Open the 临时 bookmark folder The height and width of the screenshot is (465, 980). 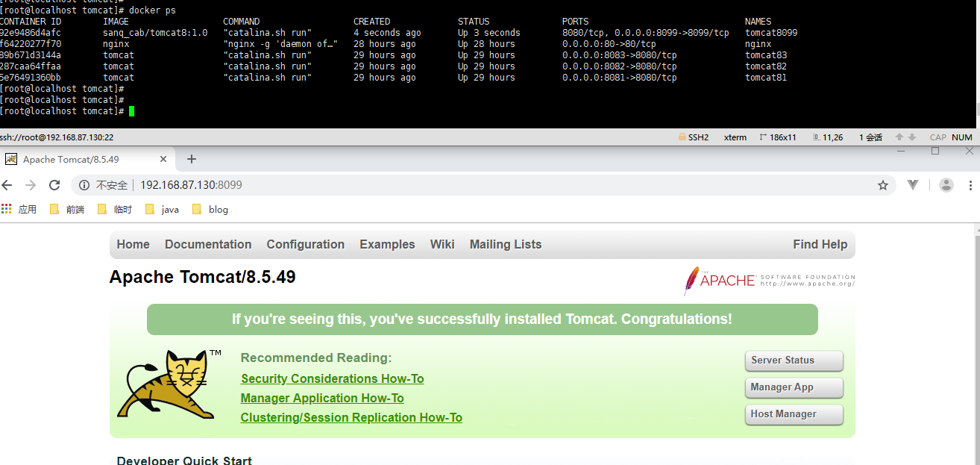coord(115,209)
